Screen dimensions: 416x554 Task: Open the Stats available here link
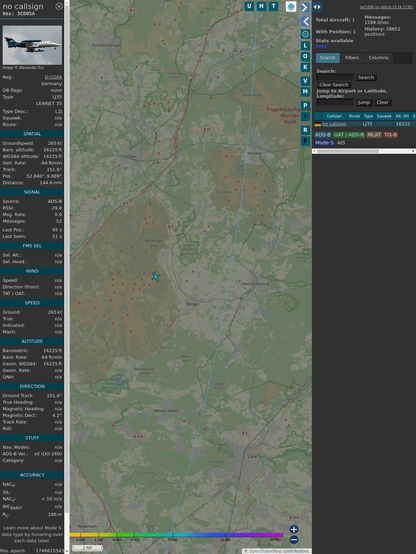pos(321,46)
